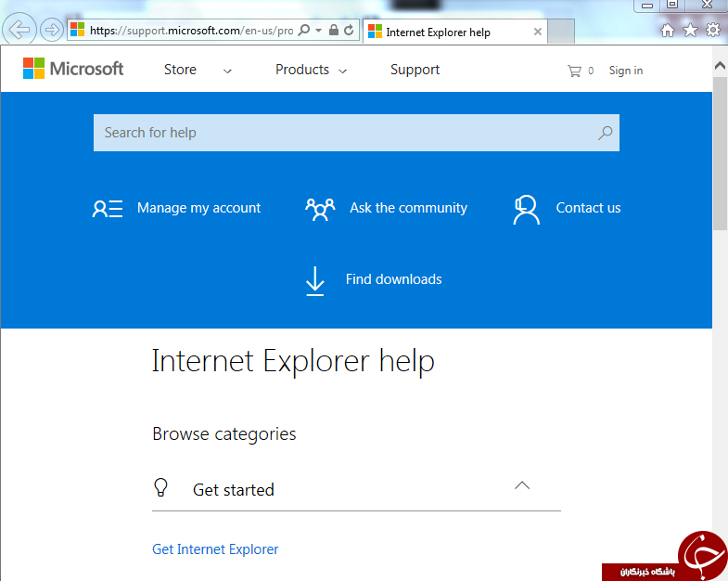Screen dimensions: 728x581
Task: Click the Sign in link
Action: click(x=626, y=71)
